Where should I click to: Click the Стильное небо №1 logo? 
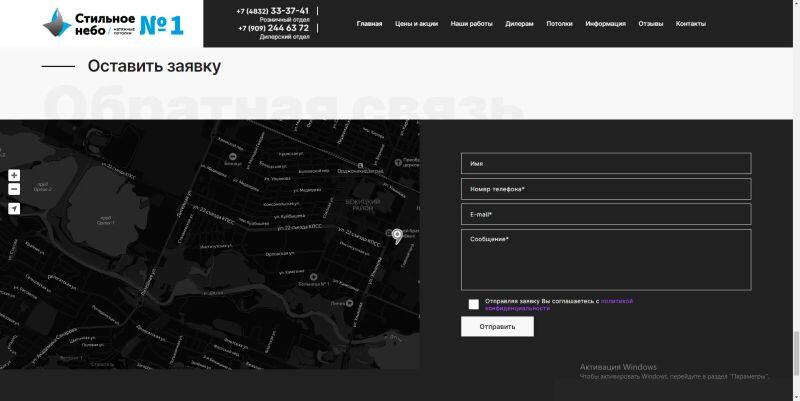113,23
